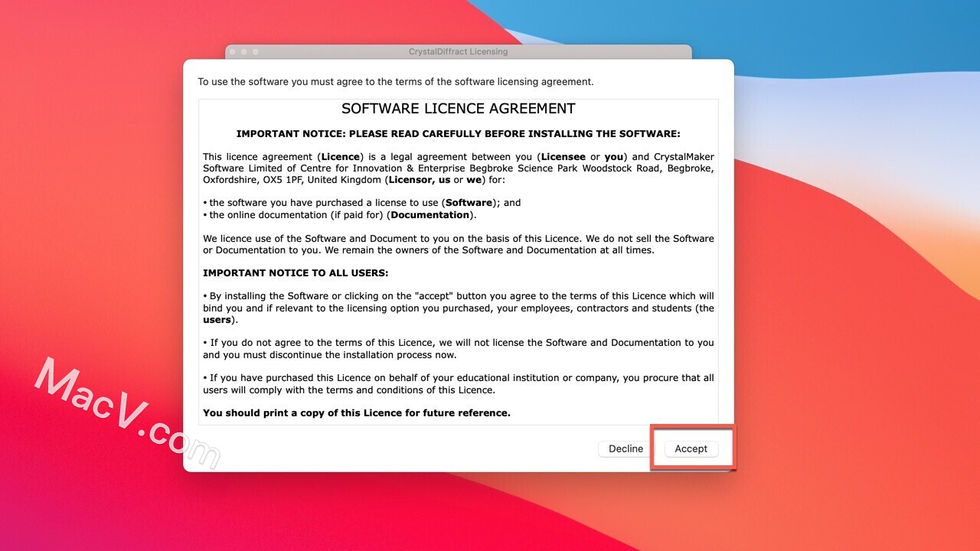Select the 'SOFTWARE LICENCE AGREEMENT' heading
Image resolution: width=980 pixels, height=551 pixels.
458,109
